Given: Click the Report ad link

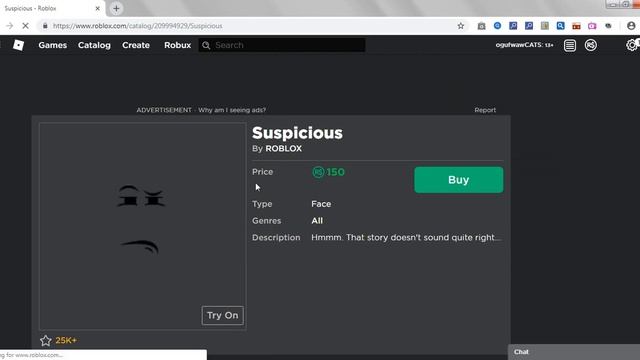Looking at the screenshot, I should pos(485,110).
